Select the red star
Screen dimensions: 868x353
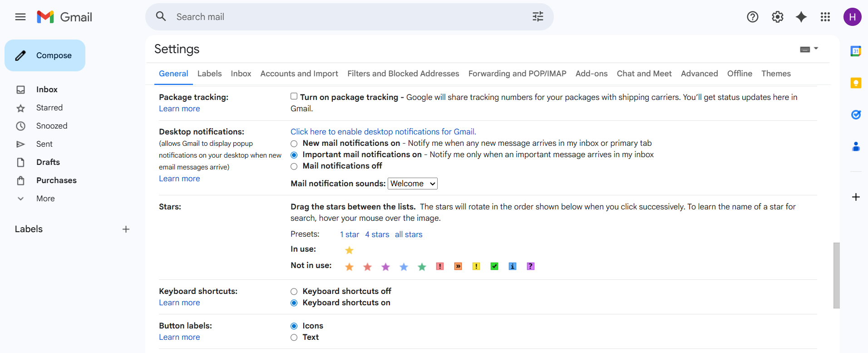tap(367, 267)
